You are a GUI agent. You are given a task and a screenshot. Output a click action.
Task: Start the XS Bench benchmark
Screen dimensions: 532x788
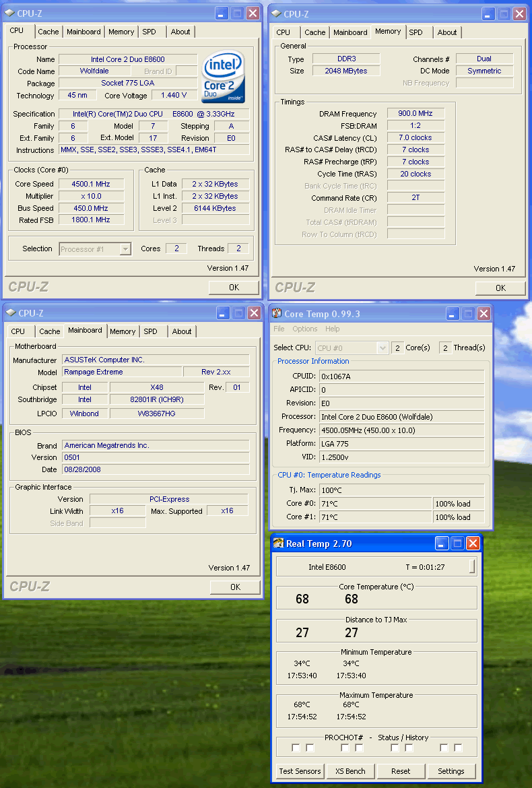(x=351, y=771)
